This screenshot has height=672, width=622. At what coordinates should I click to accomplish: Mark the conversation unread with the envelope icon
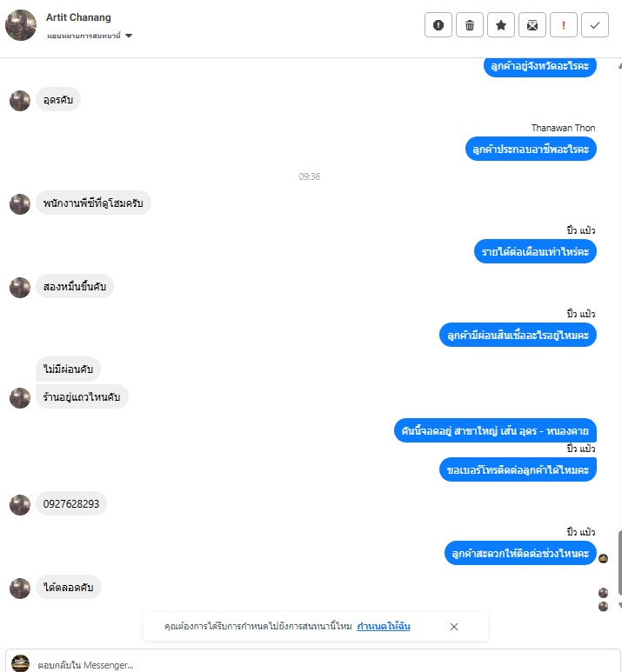coord(532,25)
